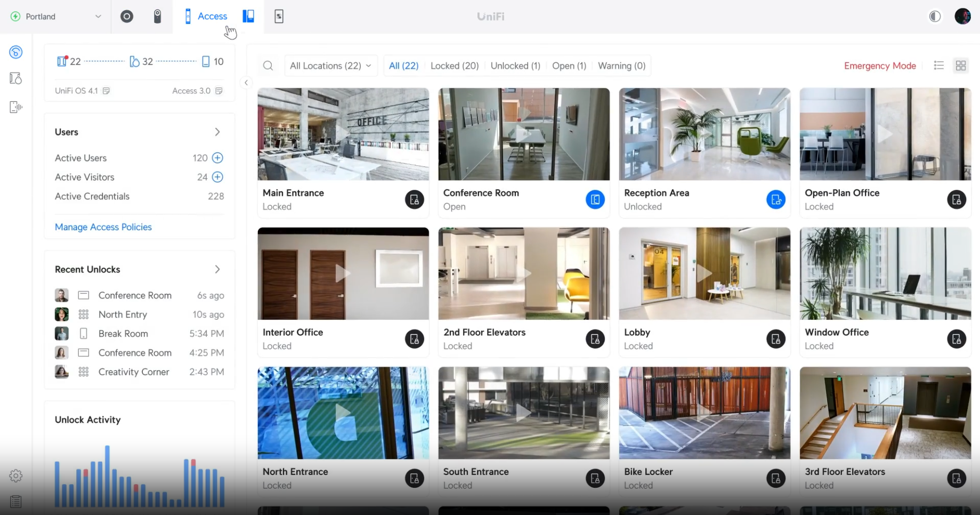Expand the Users section arrow
The width and height of the screenshot is (980, 515).
click(217, 132)
